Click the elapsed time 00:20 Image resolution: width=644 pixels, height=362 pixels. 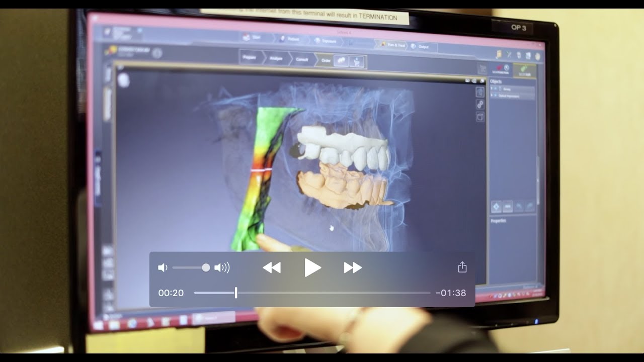point(171,293)
